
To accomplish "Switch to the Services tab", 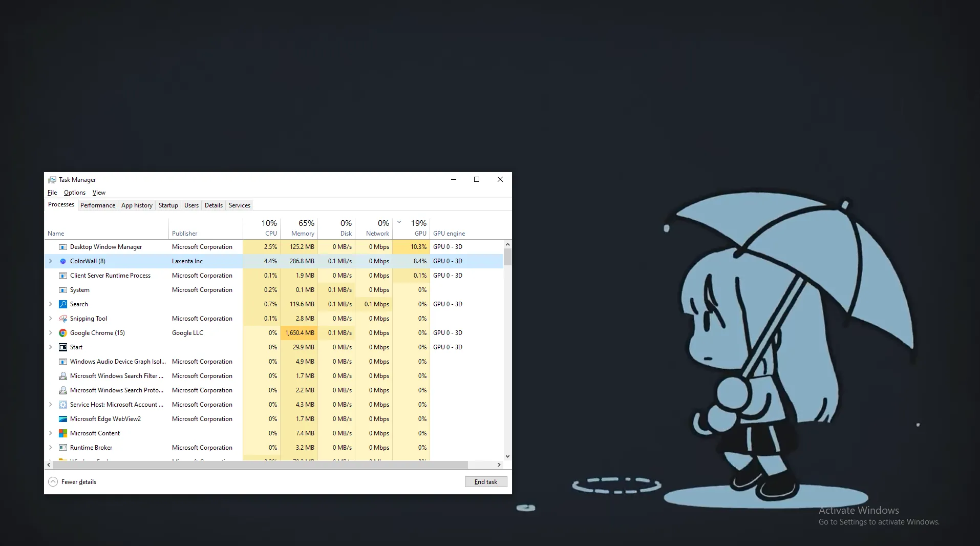I will (x=240, y=205).
